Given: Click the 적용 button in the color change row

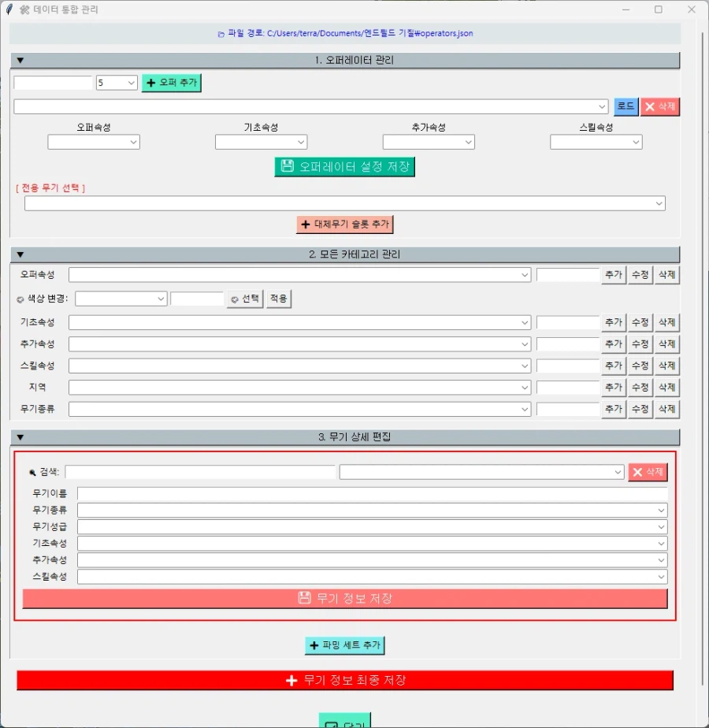Looking at the screenshot, I should tap(277, 299).
